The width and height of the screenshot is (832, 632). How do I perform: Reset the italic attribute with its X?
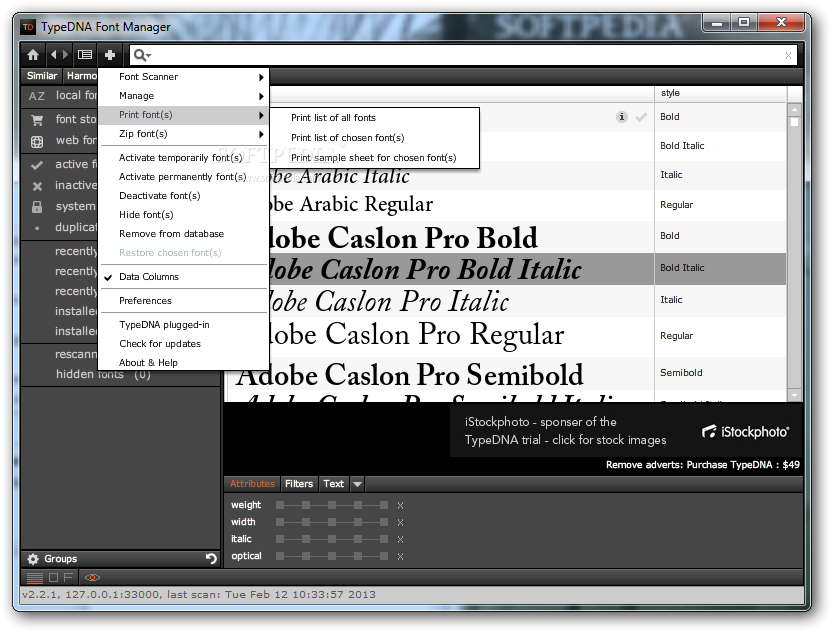(401, 540)
